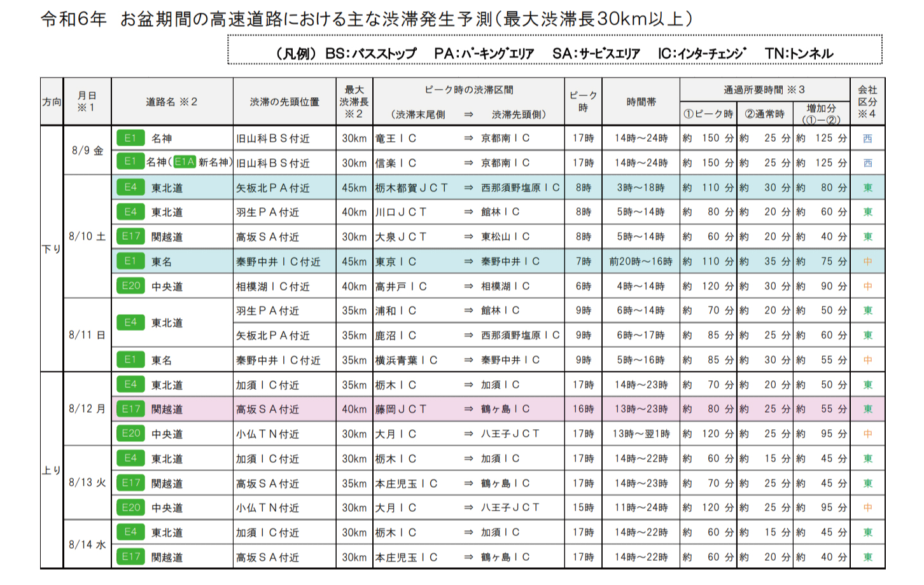
Task: Click the 上り direction cell
Action: pyautogui.click(x=52, y=471)
